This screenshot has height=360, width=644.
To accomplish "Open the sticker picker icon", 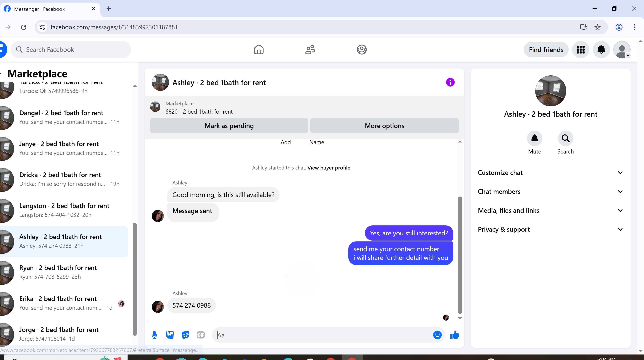I will 185,335.
